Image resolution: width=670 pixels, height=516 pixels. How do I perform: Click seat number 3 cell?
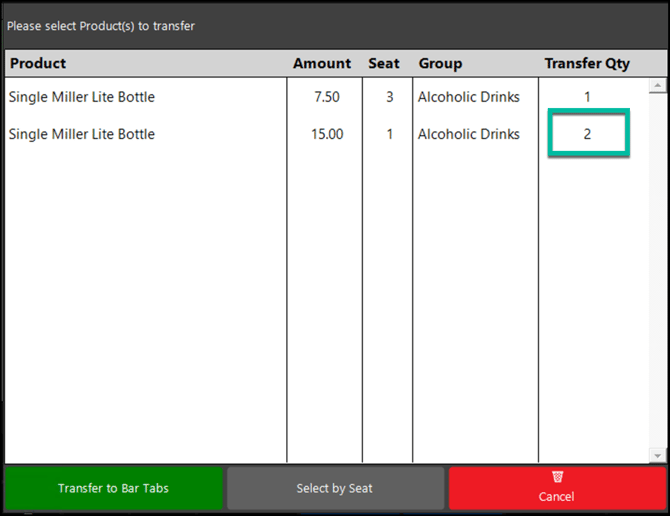pyautogui.click(x=389, y=97)
